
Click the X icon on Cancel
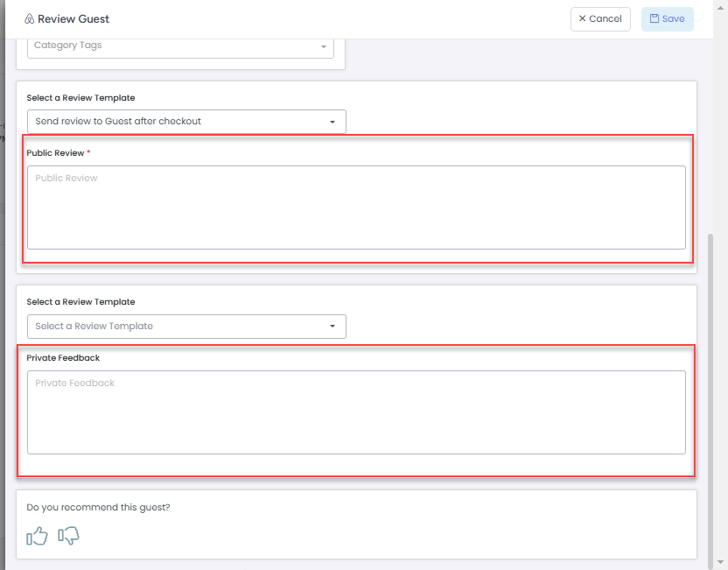pyautogui.click(x=583, y=19)
